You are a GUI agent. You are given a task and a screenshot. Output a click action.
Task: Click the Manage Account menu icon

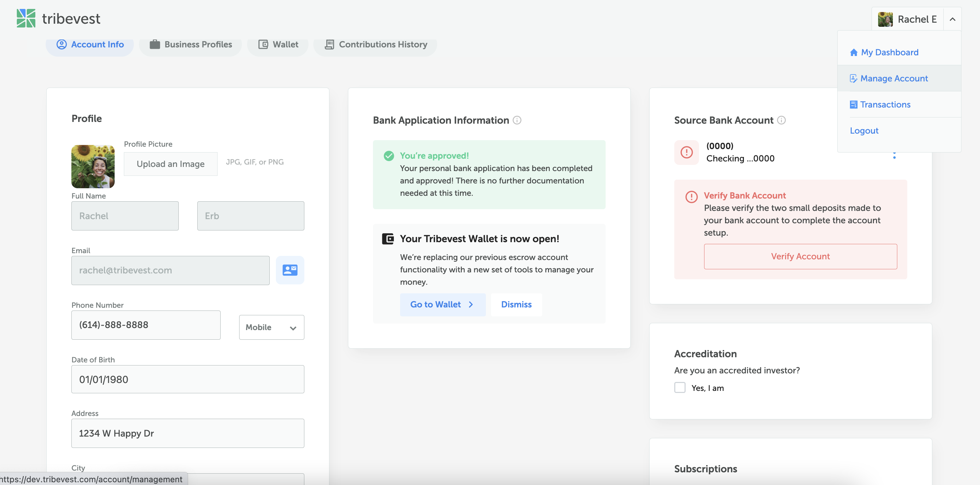(854, 78)
